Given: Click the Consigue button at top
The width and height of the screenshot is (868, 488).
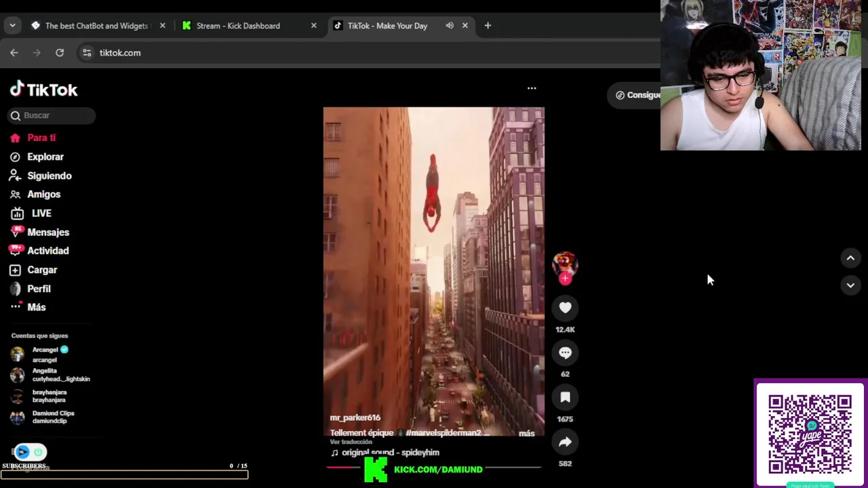Looking at the screenshot, I should pos(636,95).
